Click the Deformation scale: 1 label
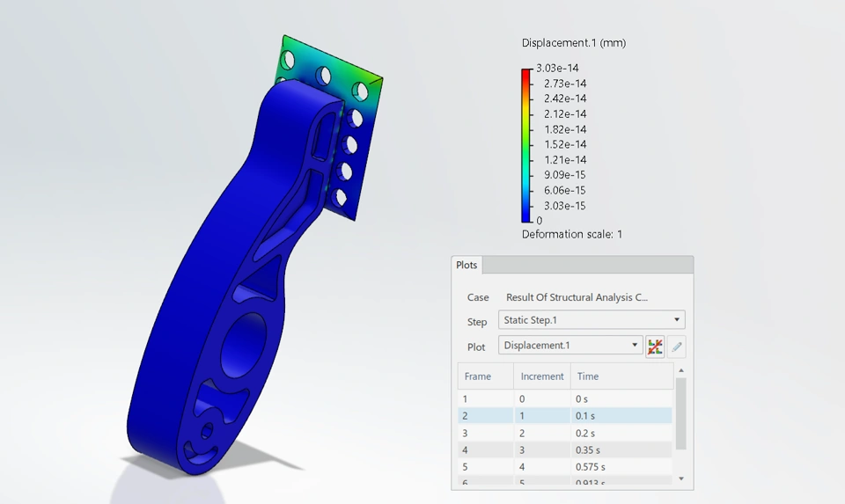The width and height of the screenshot is (845, 504). coord(572,234)
